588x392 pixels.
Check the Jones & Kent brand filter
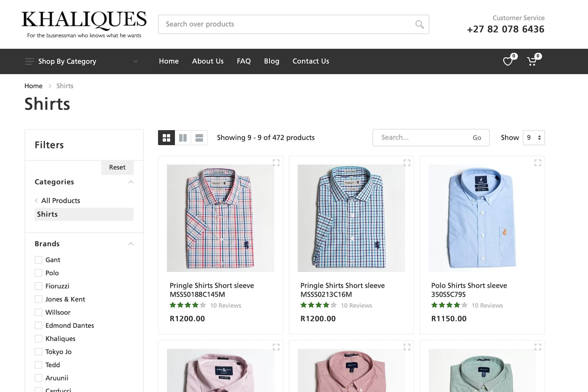coord(38,299)
